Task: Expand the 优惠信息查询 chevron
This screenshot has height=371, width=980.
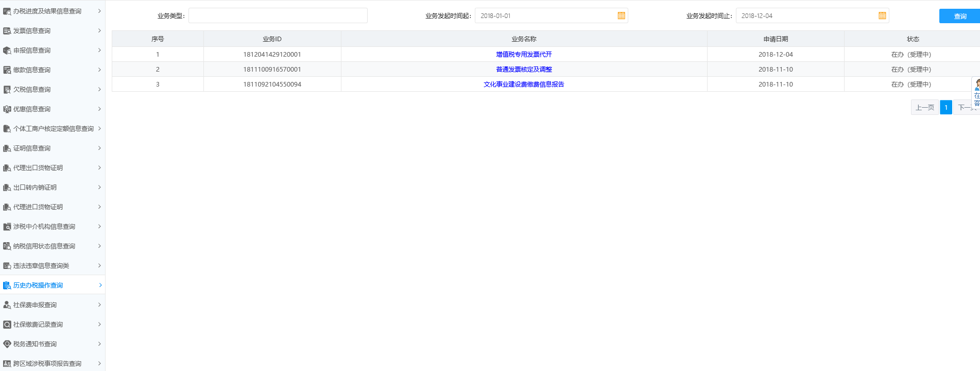Action: tap(99, 109)
